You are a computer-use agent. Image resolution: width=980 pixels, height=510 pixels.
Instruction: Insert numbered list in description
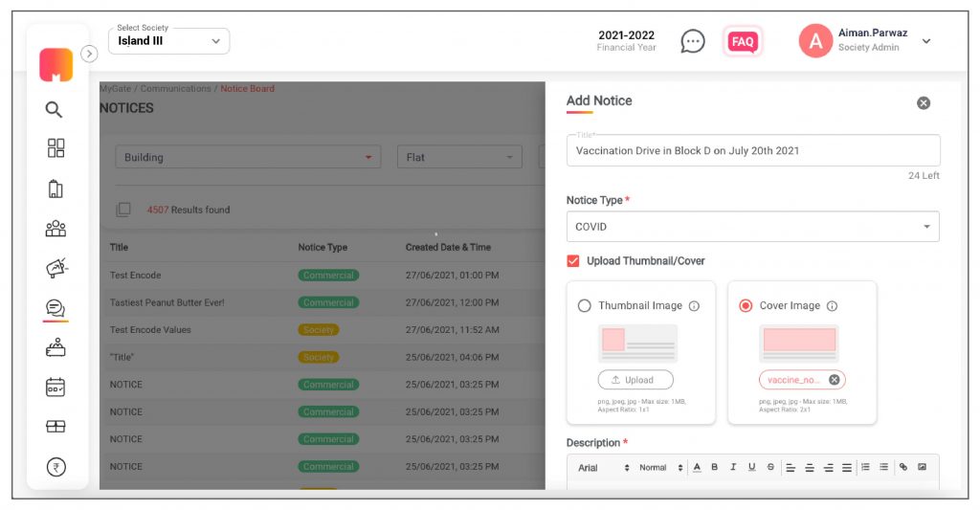[x=865, y=468]
